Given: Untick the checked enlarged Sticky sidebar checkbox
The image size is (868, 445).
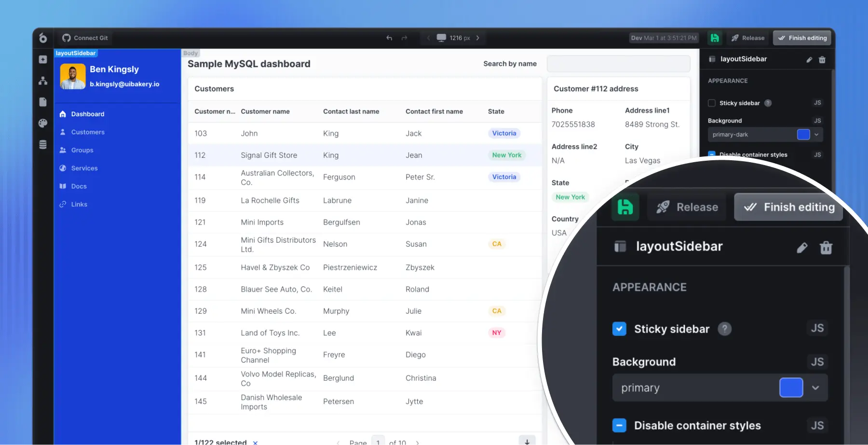Looking at the screenshot, I should coord(619,329).
